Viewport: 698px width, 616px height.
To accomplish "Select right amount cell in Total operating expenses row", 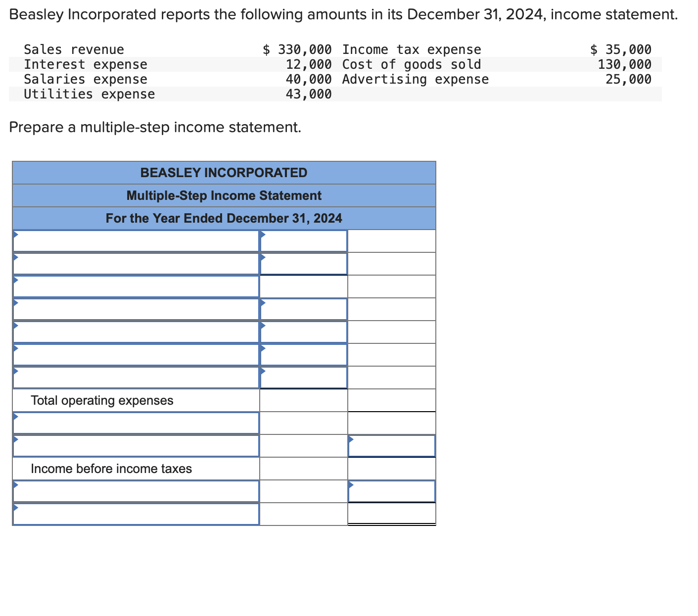I will (392, 400).
